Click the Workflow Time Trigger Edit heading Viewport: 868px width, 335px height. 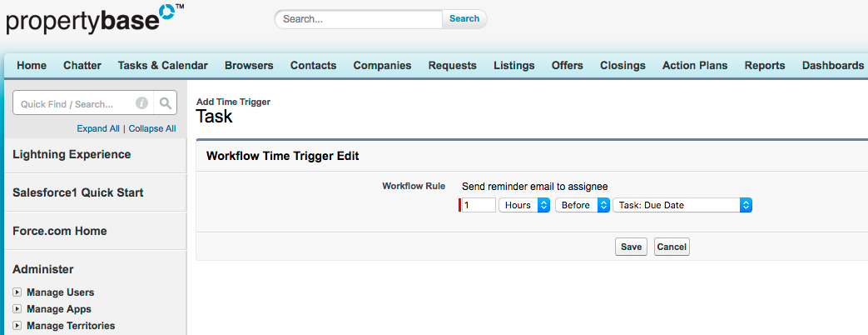282,157
